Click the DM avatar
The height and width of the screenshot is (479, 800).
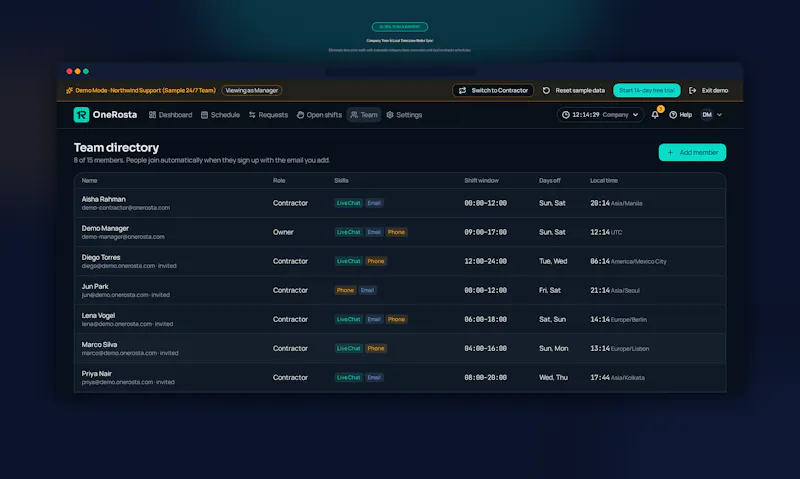707,115
